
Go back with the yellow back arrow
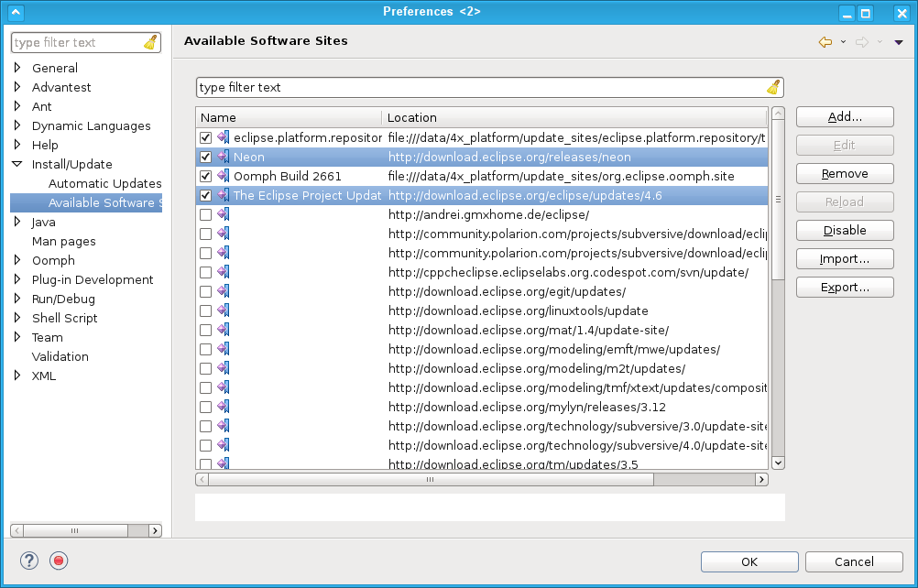coord(825,41)
